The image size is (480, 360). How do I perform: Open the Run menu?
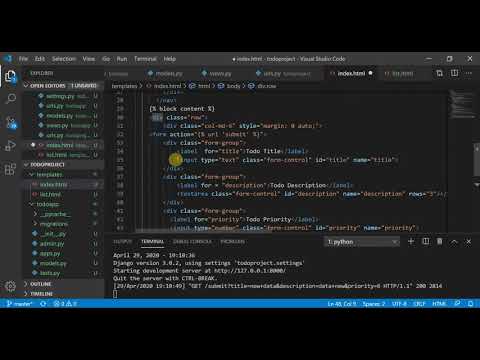[x=122, y=59]
